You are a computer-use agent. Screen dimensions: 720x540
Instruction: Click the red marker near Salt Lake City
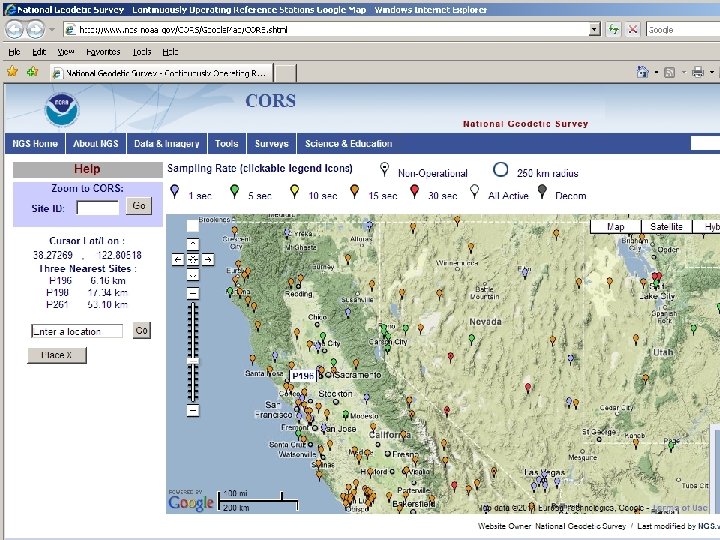(657, 278)
